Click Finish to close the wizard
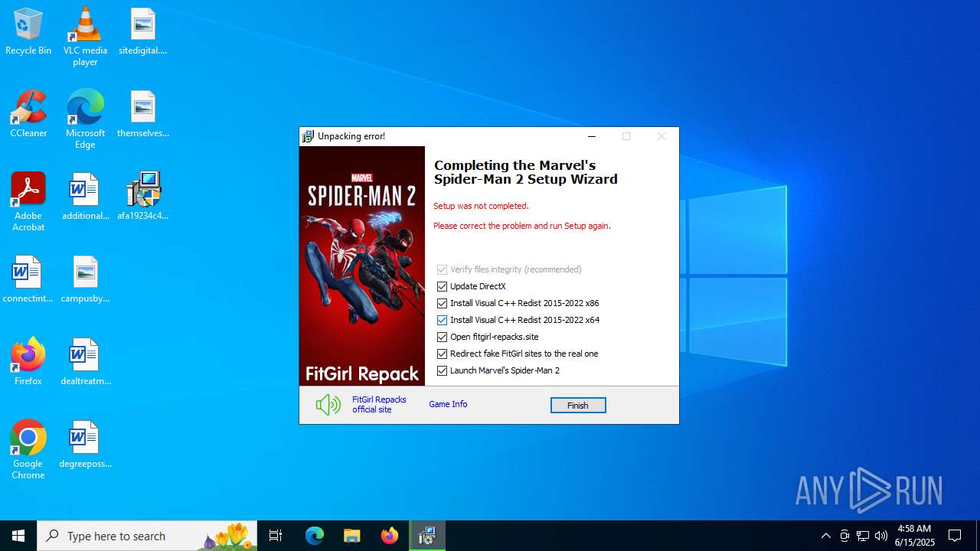 pos(578,406)
